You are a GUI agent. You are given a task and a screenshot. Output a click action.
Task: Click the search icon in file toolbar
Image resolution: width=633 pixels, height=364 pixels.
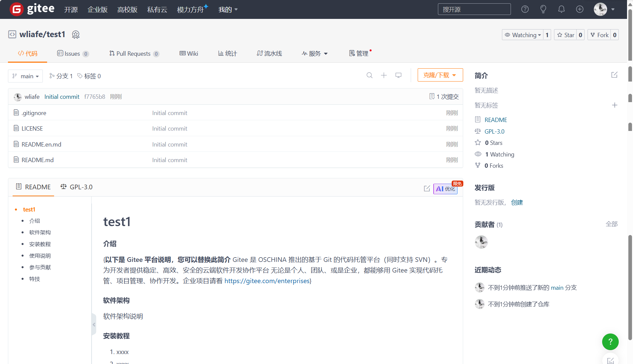tap(369, 76)
